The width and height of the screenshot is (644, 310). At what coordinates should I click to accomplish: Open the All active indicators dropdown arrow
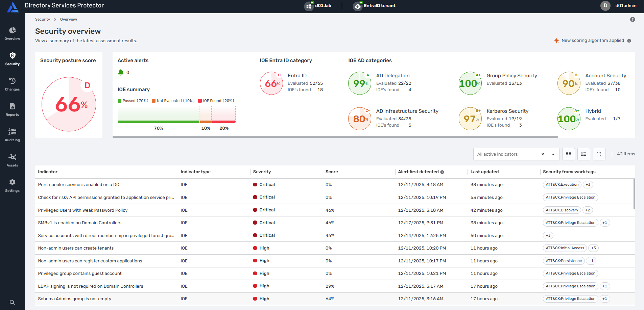point(553,154)
